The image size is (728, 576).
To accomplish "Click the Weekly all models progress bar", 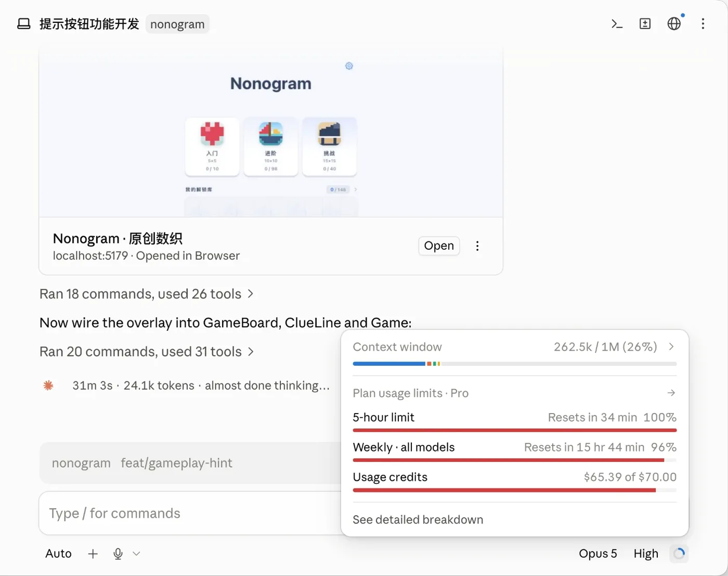I will (515, 460).
